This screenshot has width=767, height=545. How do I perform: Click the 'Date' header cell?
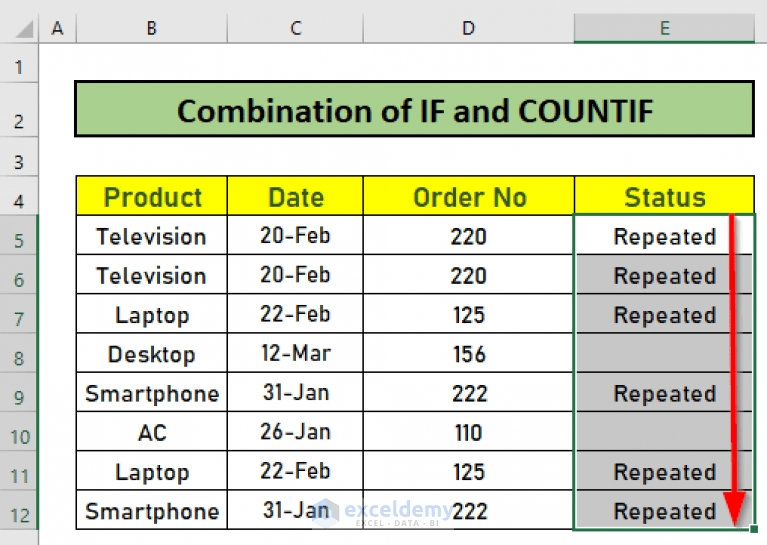tap(295, 196)
